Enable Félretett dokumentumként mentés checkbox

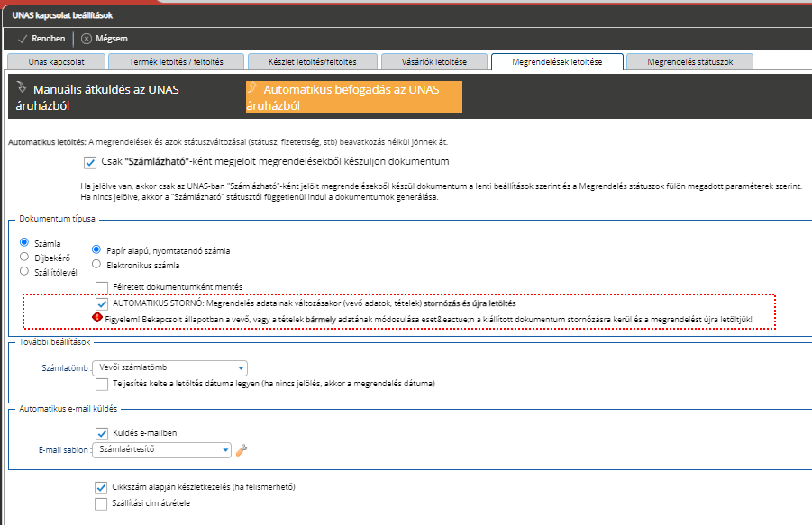coord(101,287)
